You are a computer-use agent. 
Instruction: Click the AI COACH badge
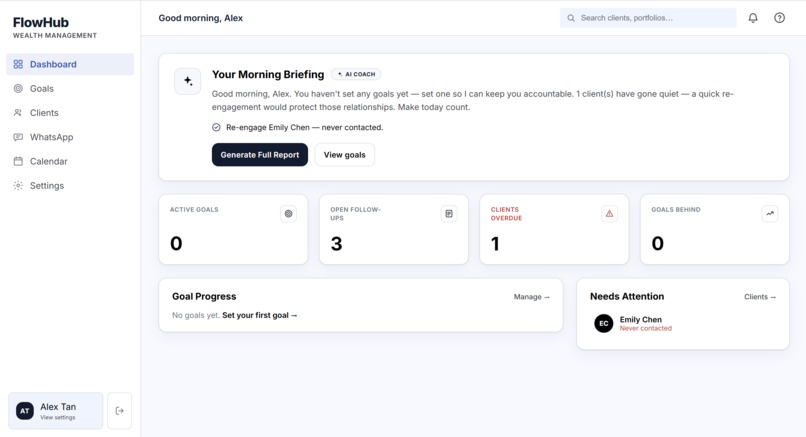coord(356,74)
